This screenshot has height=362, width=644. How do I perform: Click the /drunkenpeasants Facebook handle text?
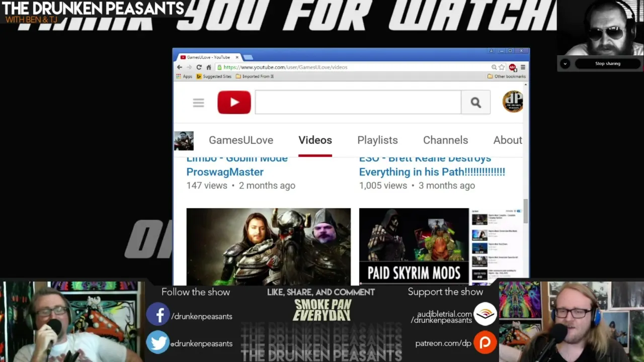click(202, 317)
